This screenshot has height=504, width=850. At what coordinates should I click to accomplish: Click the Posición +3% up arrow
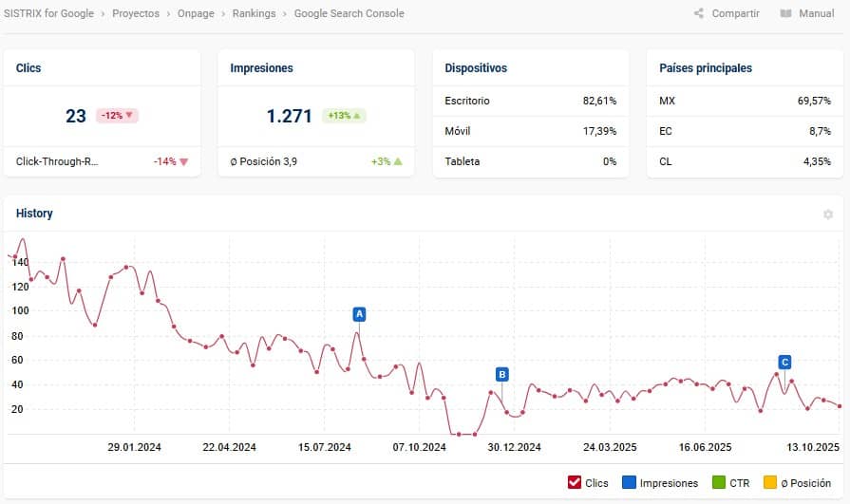398,161
